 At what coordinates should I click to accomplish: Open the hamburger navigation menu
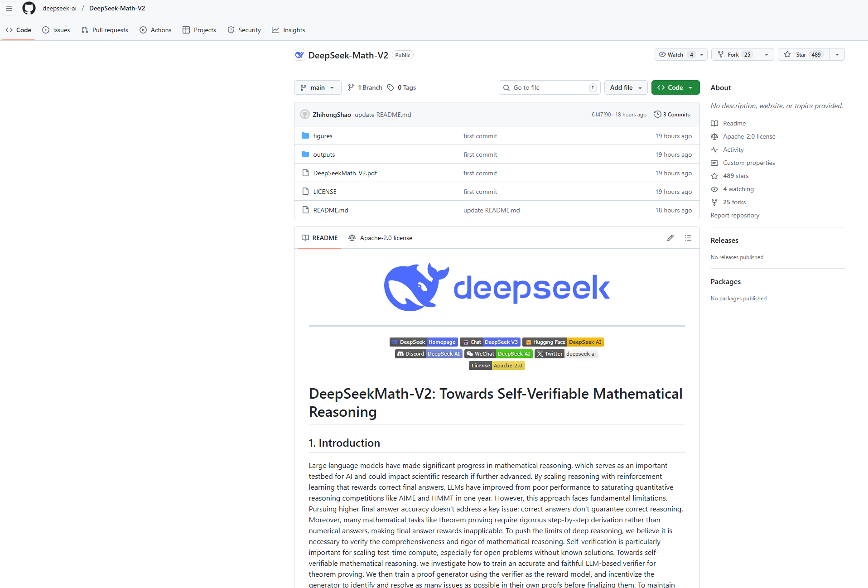[9, 8]
